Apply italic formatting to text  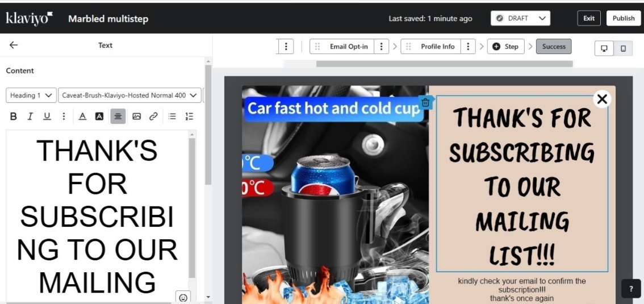pyautogui.click(x=30, y=116)
